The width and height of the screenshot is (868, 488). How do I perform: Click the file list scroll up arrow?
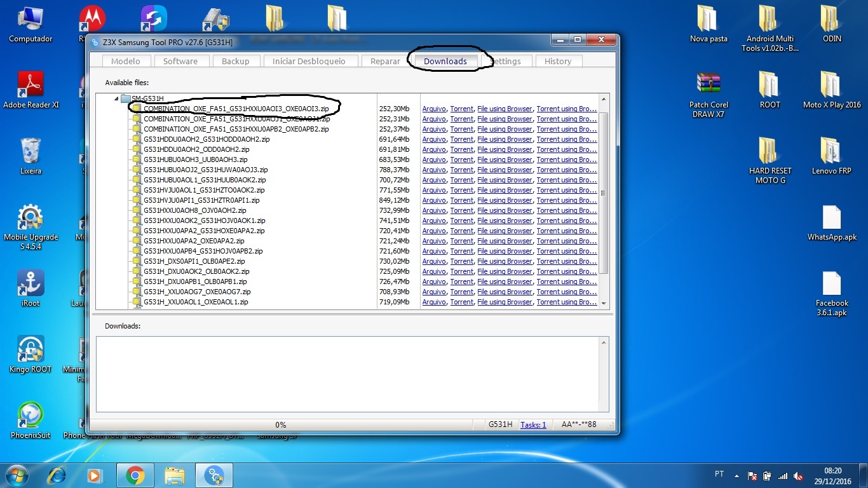coord(604,99)
